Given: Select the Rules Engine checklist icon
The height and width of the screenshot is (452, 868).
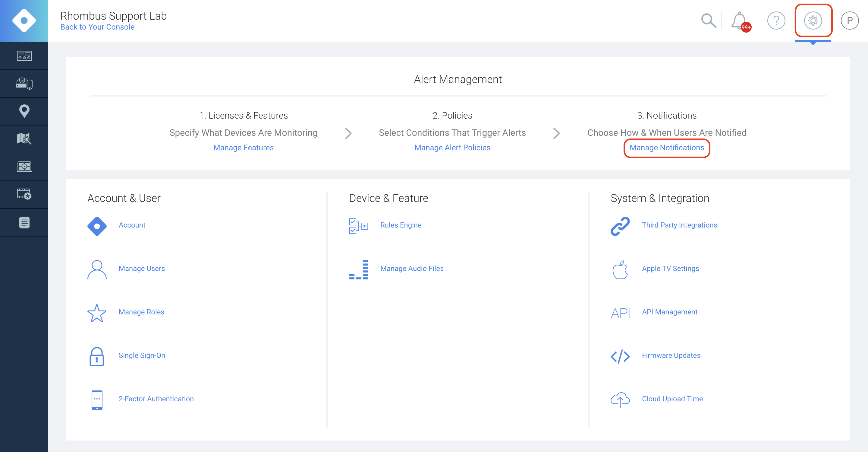Looking at the screenshot, I should 358,226.
